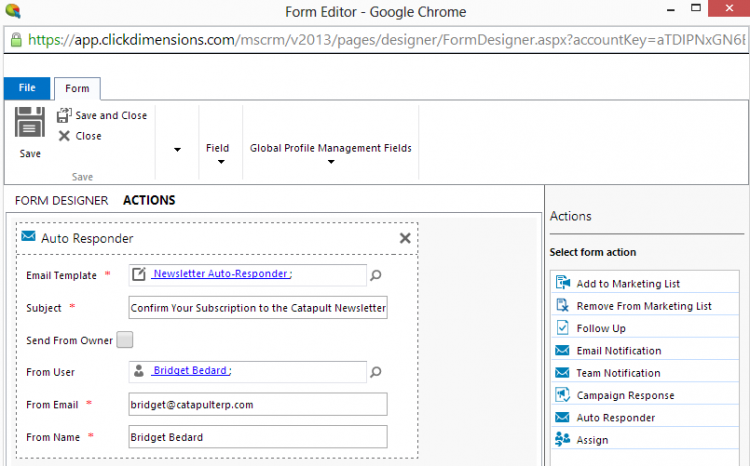Image resolution: width=750 pixels, height=466 pixels.
Task: Switch to FORM DESIGNER tab
Action: click(x=61, y=200)
